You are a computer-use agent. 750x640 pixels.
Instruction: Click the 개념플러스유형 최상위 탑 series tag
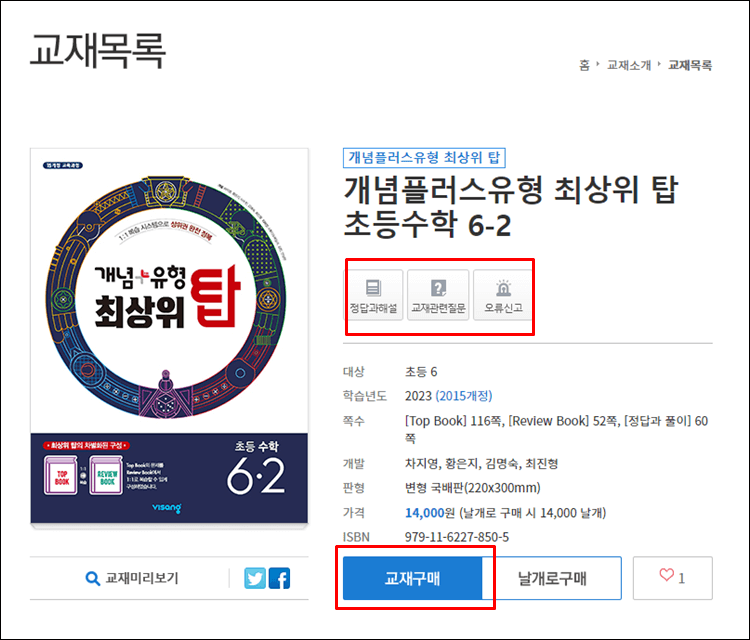[424, 158]
